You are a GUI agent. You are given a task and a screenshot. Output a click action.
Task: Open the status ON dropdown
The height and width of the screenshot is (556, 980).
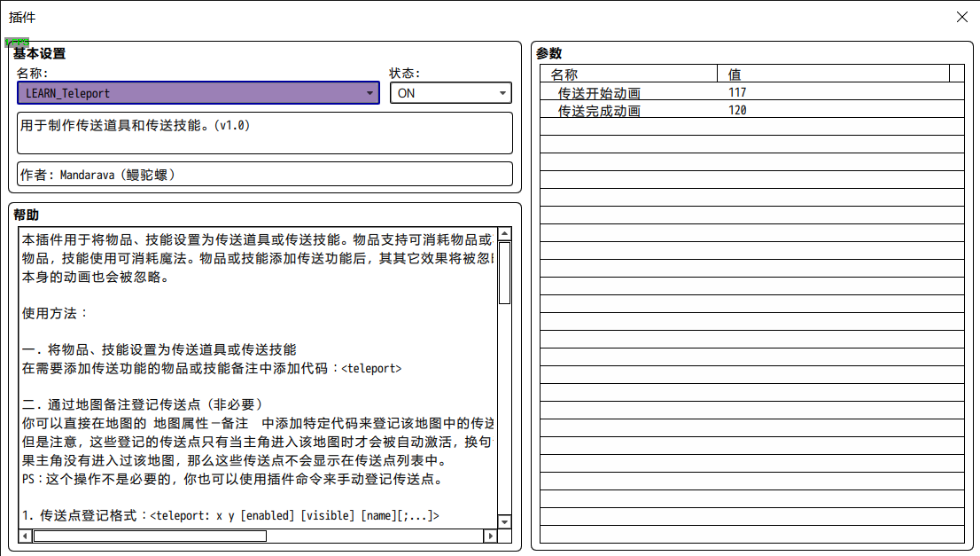coord(451,93)
